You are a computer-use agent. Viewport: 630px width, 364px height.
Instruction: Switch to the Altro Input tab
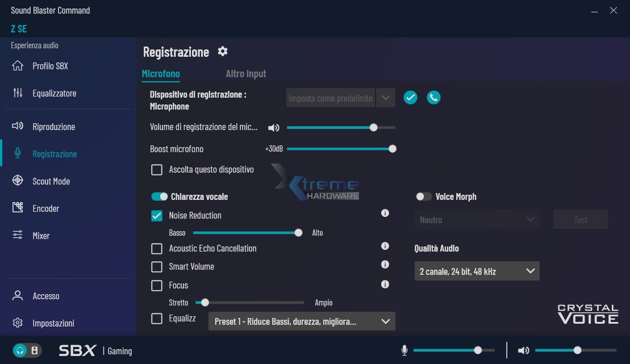tap(245, 74)
